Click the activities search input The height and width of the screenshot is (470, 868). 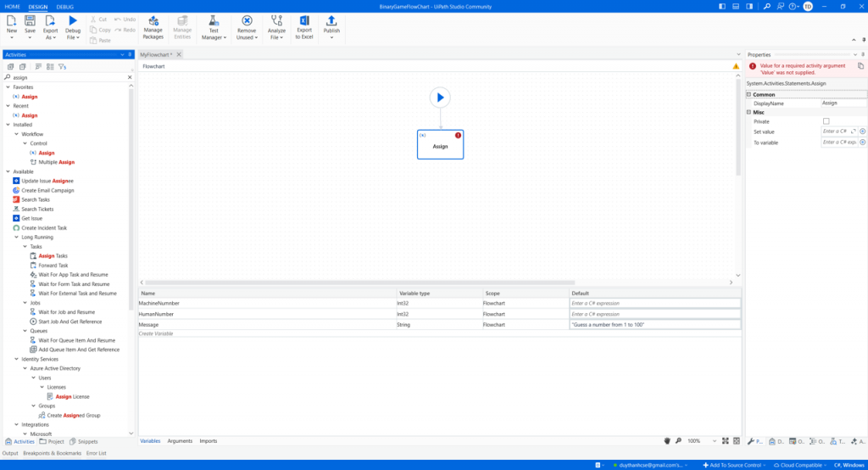click(x=69, y=77)
